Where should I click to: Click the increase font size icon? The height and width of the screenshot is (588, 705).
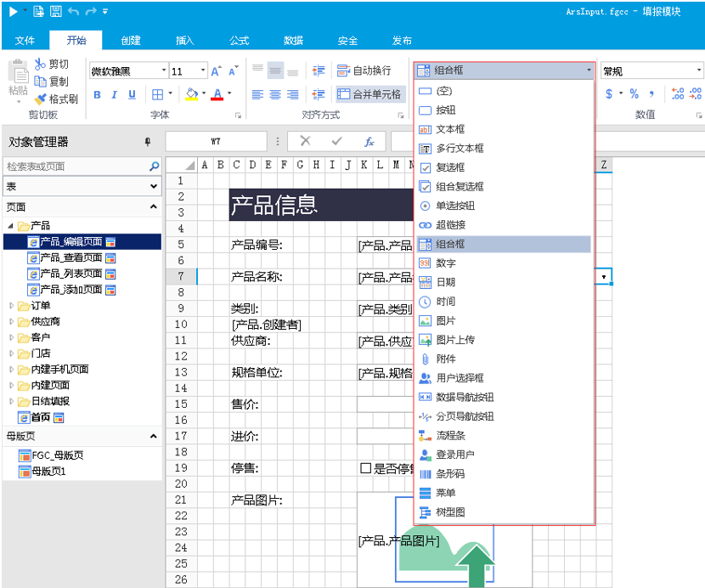pos(217,71)
